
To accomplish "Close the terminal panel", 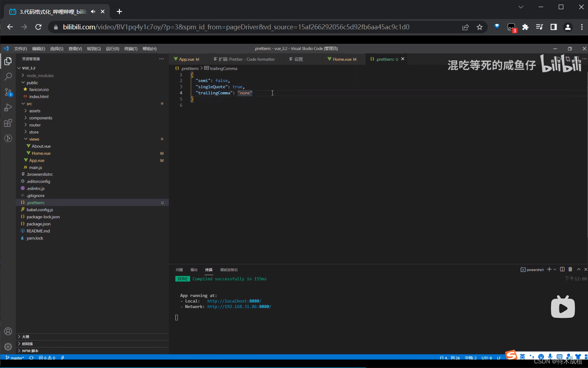I will tap(586, 269).
